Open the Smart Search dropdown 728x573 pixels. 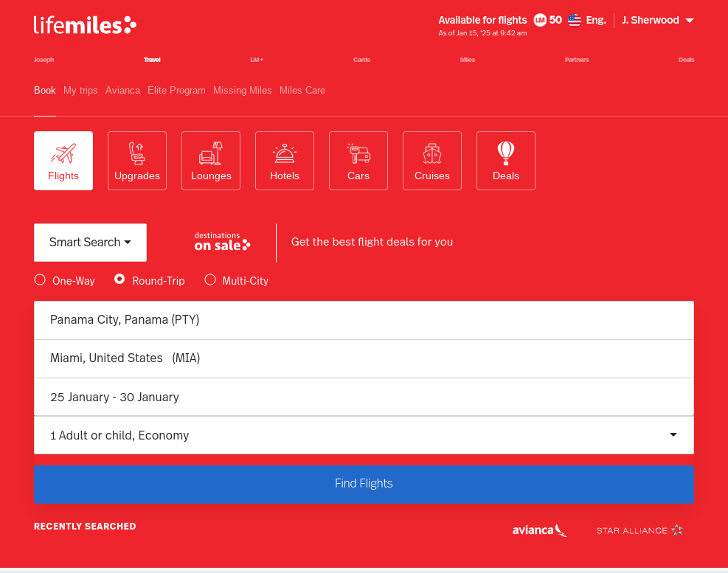point(90,243)
